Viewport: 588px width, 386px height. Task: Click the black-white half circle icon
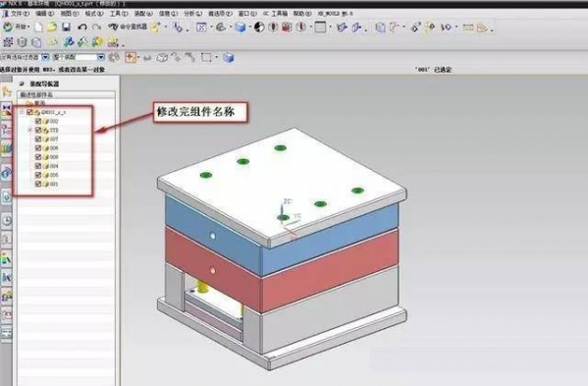coord(259,27)
